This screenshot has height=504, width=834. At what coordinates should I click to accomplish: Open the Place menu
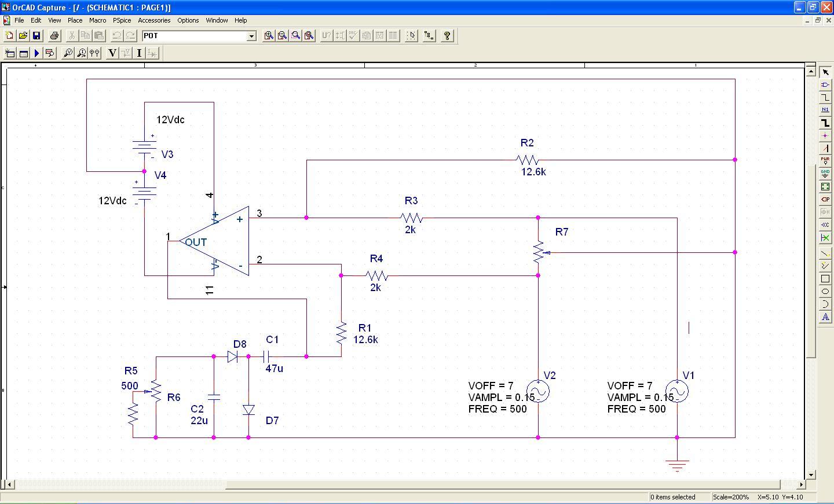pos(75,20)
